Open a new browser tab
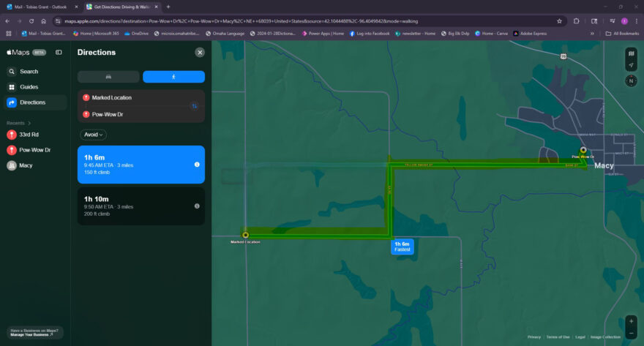The width and height of the screenshot is (644, 346). click(168, 7)
